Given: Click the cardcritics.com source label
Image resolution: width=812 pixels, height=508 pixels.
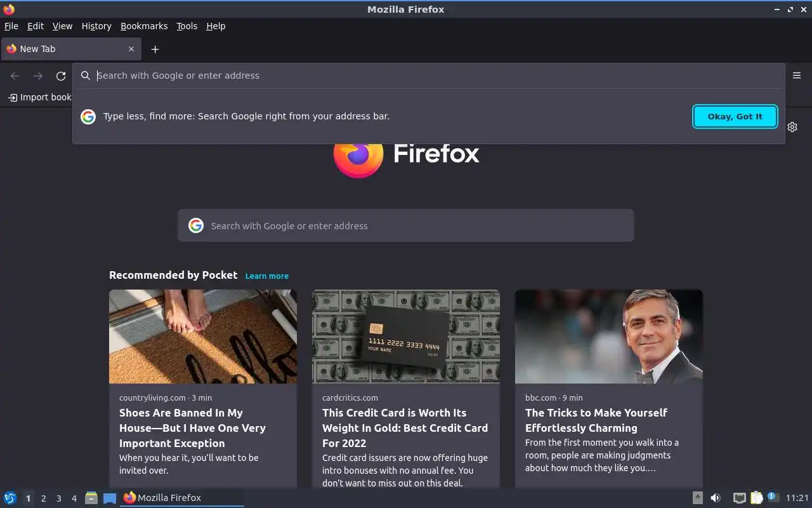Looking at the screenshot, I should pyautogui.click(x=350, y=398).
